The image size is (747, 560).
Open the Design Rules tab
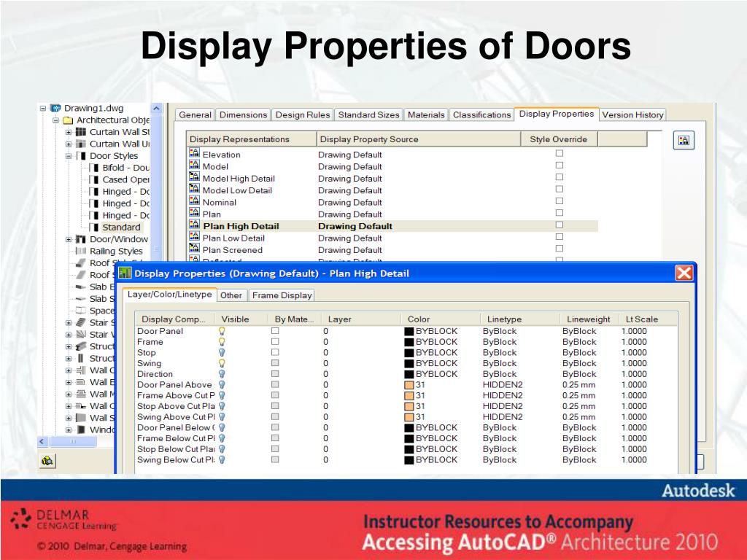[x=303, y=114]
